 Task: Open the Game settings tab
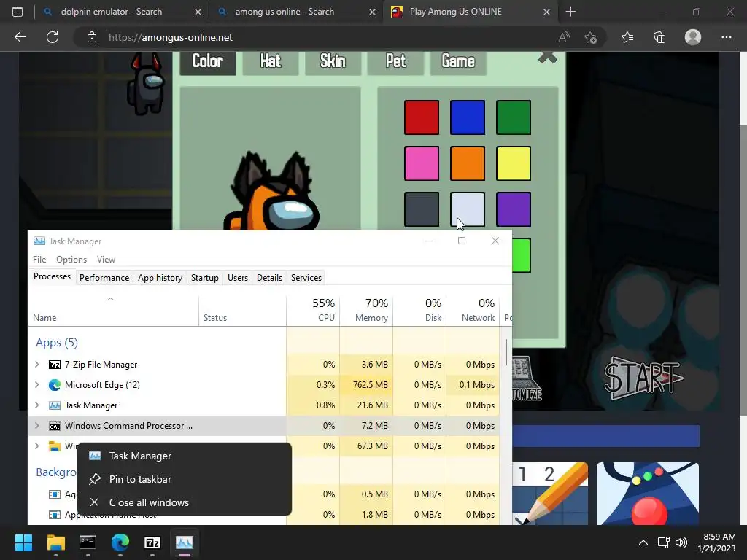click(x=458, y=62)
